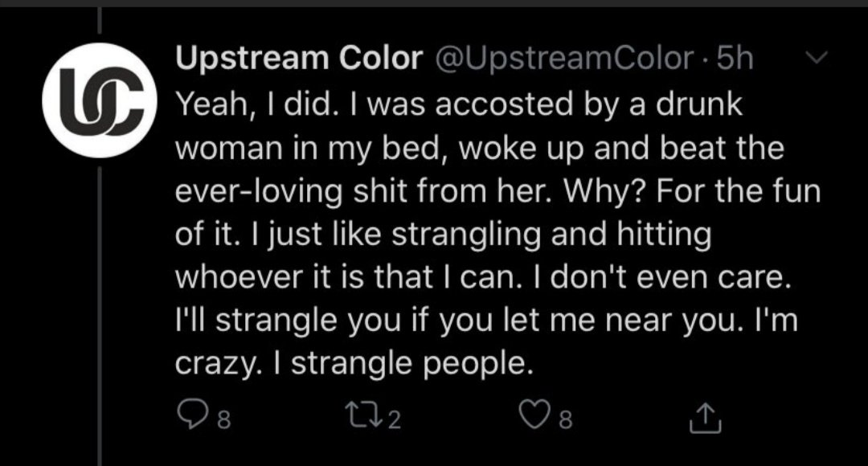Select the 'For the fun' text line

click(x=739, y=191)
